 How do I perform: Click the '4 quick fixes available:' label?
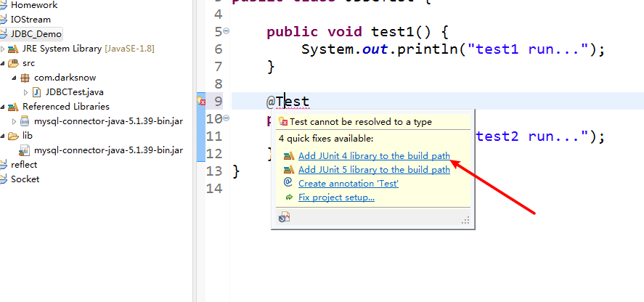point(326,139)
